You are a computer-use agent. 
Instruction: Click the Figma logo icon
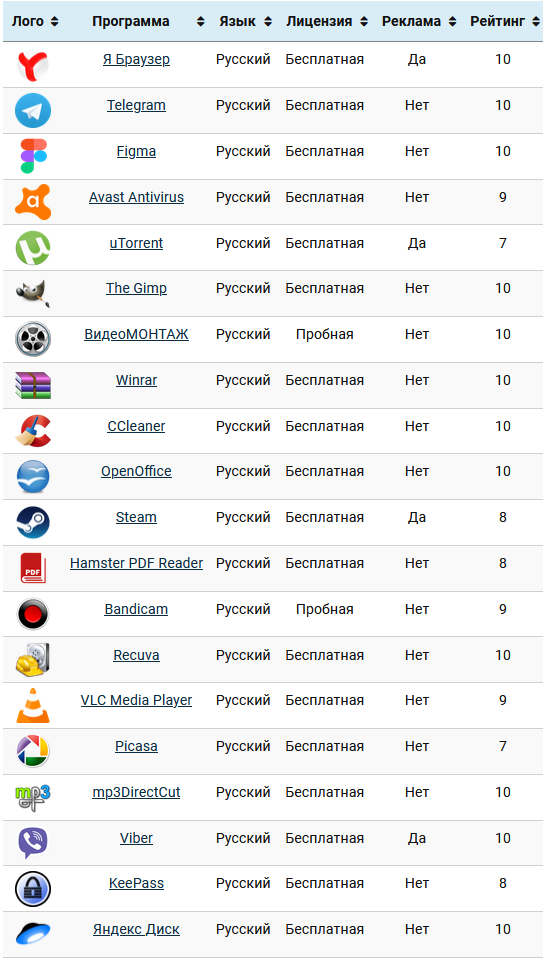tap(33, 156)
